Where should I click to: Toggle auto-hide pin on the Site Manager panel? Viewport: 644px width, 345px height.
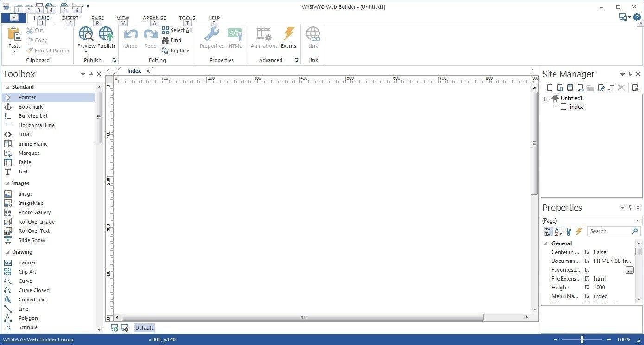point(630,74)
